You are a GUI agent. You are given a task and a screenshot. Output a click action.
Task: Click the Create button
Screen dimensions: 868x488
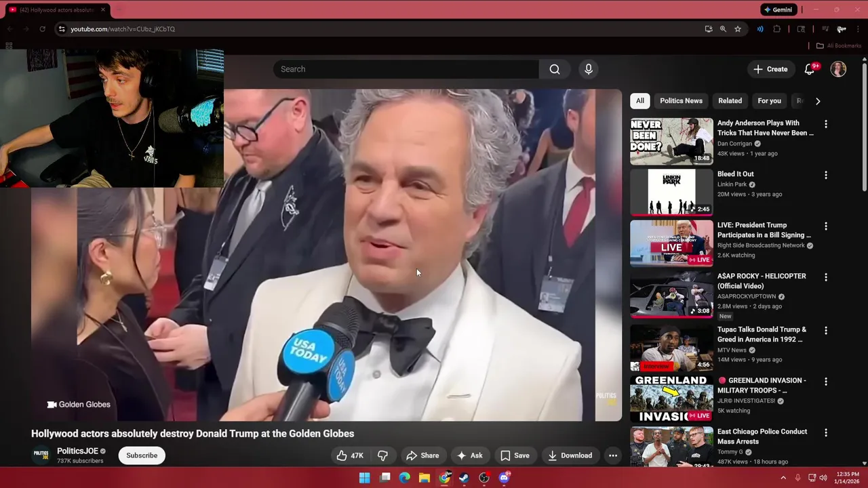tap(770, 69)
